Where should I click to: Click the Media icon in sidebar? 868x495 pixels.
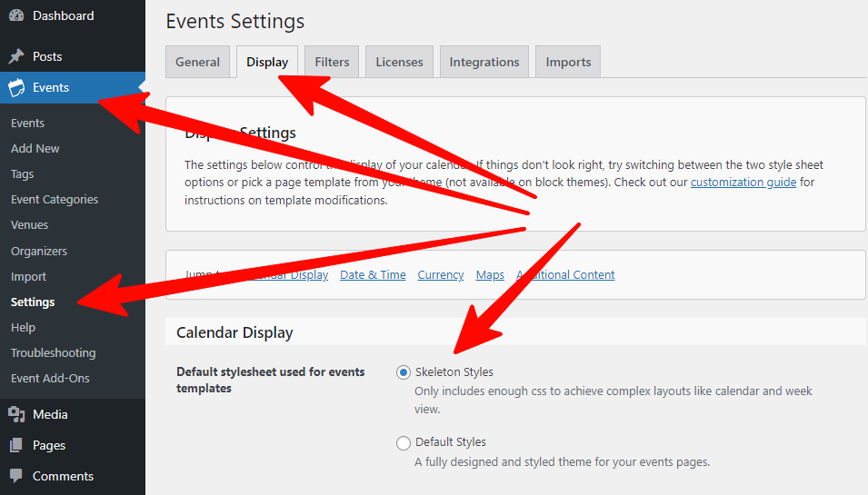pyautogui.click(x=16, y=414)
